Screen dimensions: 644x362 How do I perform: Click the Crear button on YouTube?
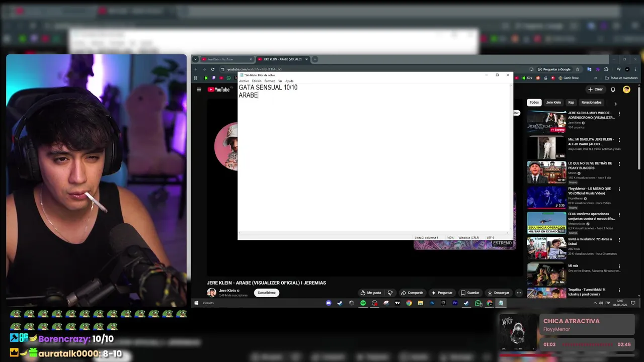(595, 89)
